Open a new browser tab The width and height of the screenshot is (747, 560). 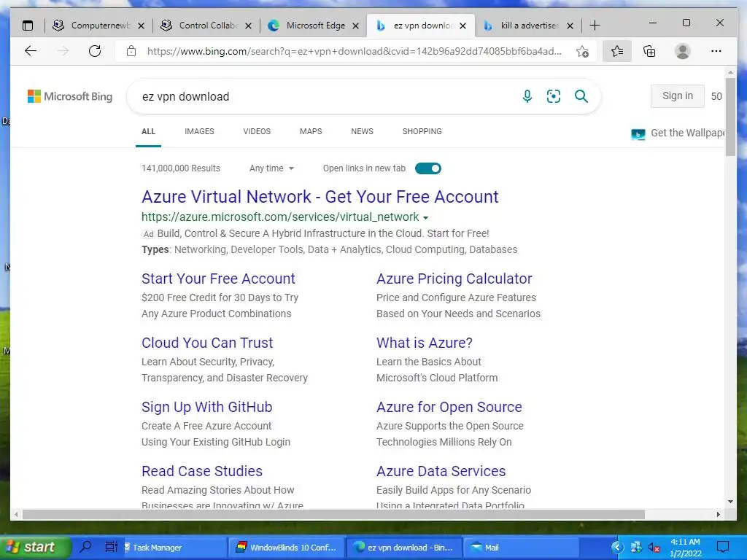[x=595, y=26]
